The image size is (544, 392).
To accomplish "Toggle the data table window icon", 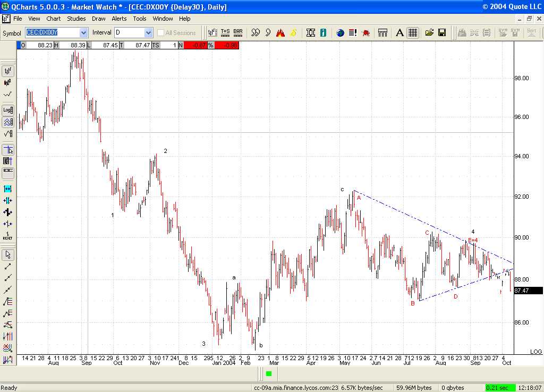I will pyautogui.click(x=7, y=161).
